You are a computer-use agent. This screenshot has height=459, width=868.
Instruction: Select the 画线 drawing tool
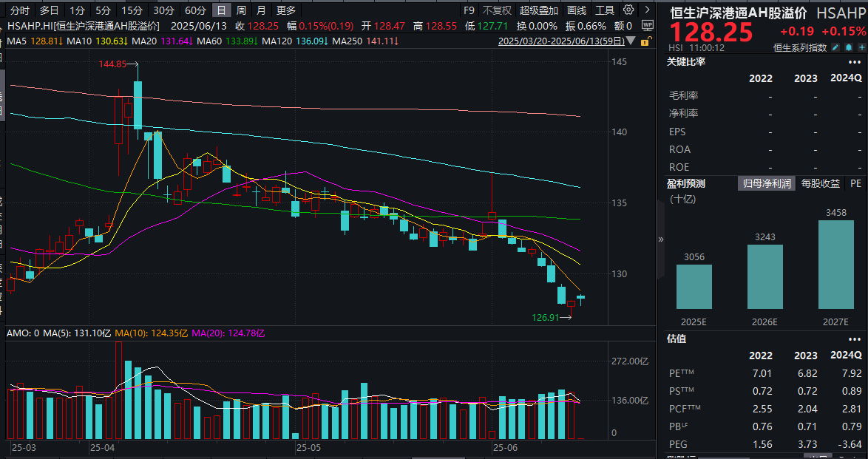click(577, 10)
